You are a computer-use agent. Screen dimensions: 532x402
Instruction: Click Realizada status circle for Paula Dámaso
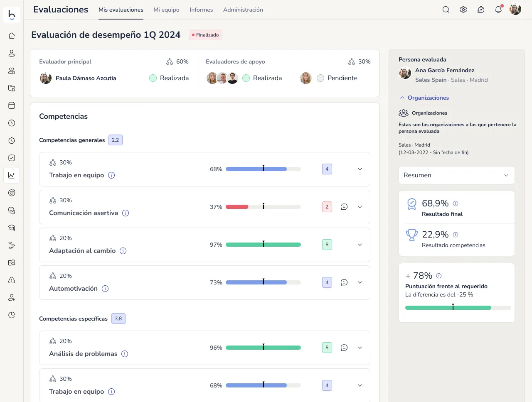pos(153,78)
